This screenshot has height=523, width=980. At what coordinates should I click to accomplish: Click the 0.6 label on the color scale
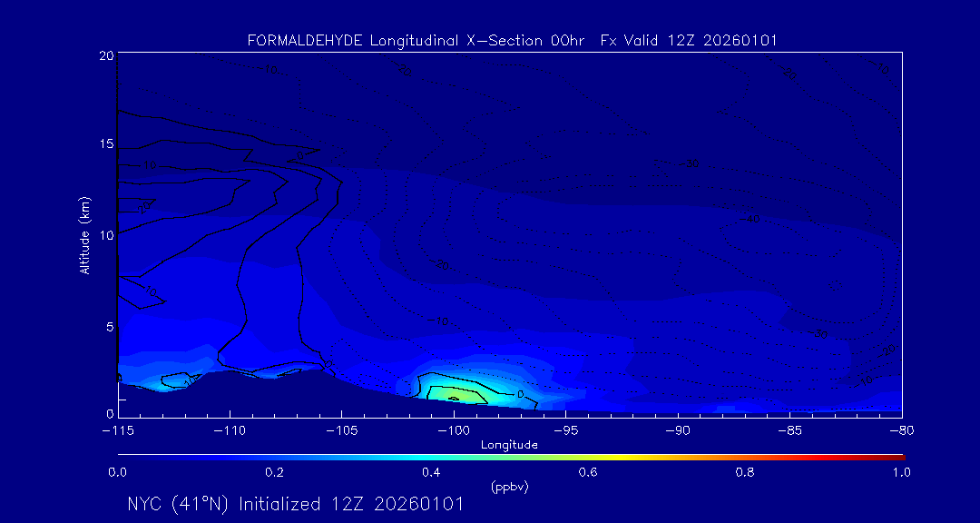(x=588, y=472)
